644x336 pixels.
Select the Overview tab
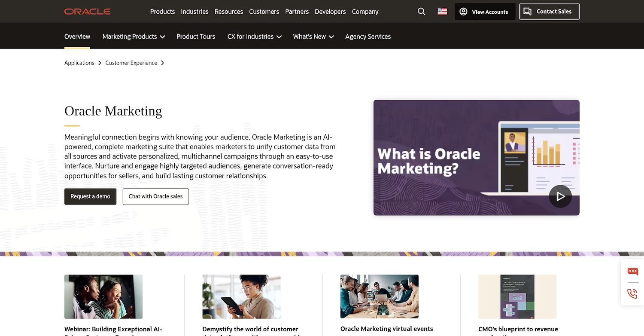click(77, 37)
